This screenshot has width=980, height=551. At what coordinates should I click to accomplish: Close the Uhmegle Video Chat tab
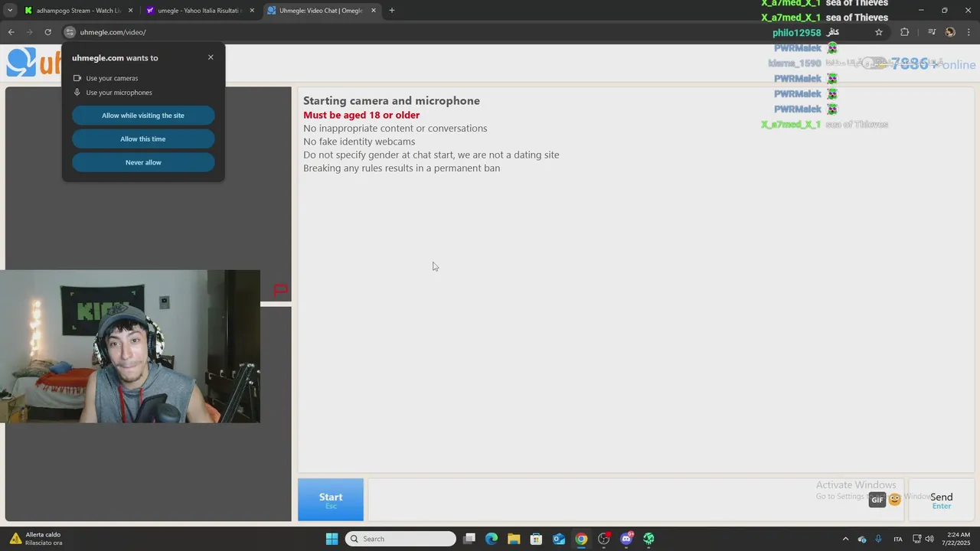(374, 11)
